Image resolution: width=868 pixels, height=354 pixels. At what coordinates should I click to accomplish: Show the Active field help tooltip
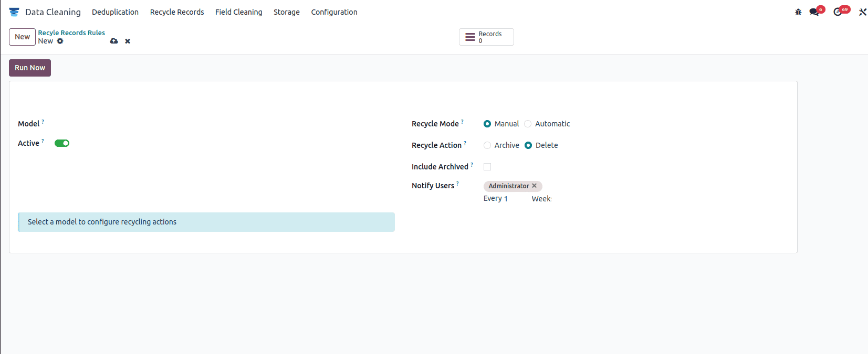coord(43,141)
